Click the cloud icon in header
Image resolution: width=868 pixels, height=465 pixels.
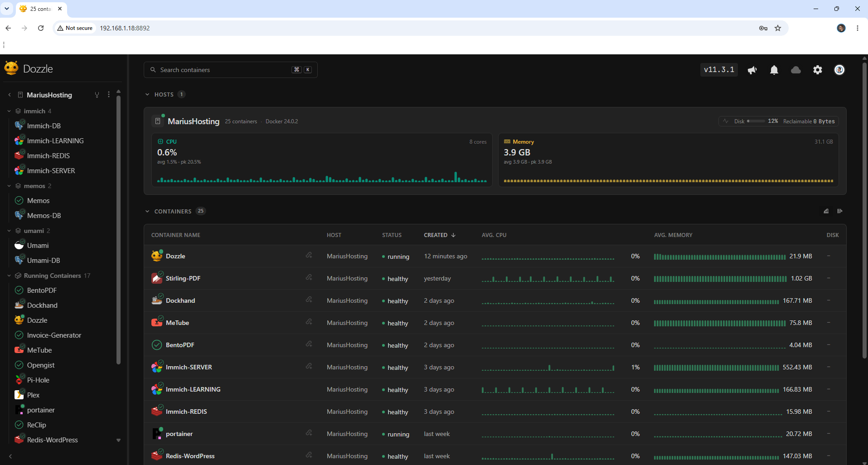click(x=796, y=70)
